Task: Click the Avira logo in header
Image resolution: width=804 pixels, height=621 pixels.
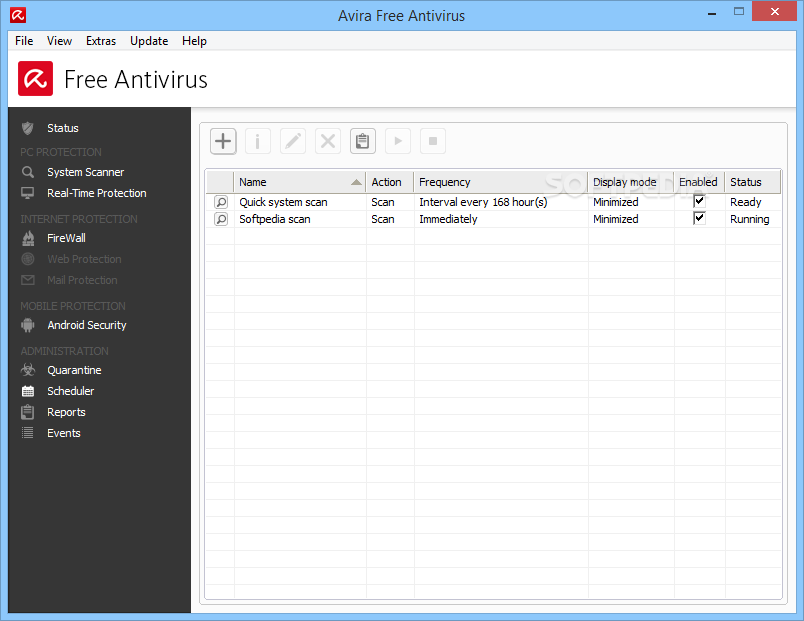Action: click(x=35, y=78)
